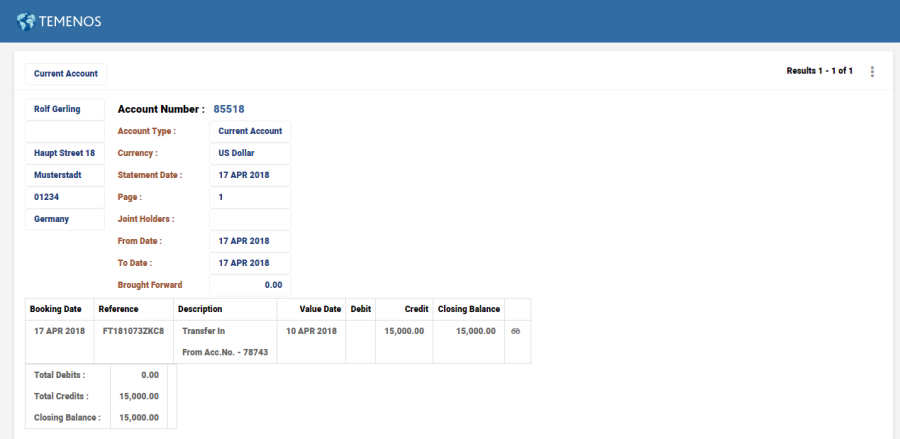Click the From Date value field
This screenshot has width=900, height=439.
[x=249, y=241]
